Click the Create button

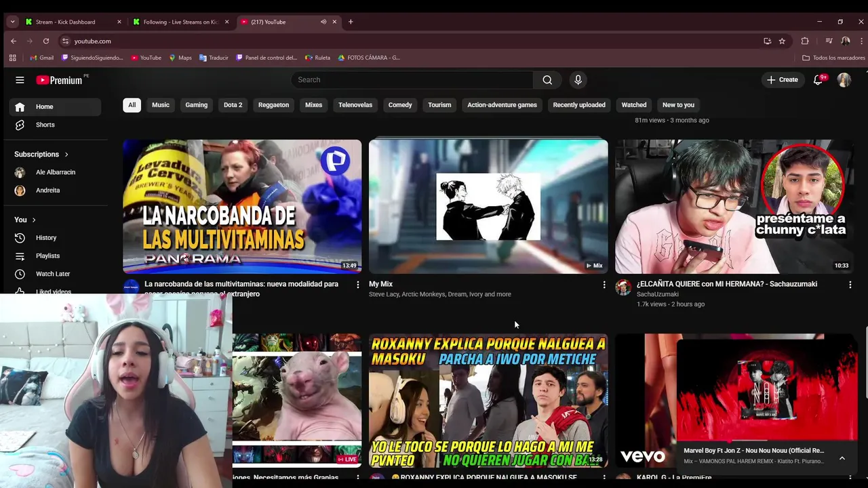tap(783, 80)
